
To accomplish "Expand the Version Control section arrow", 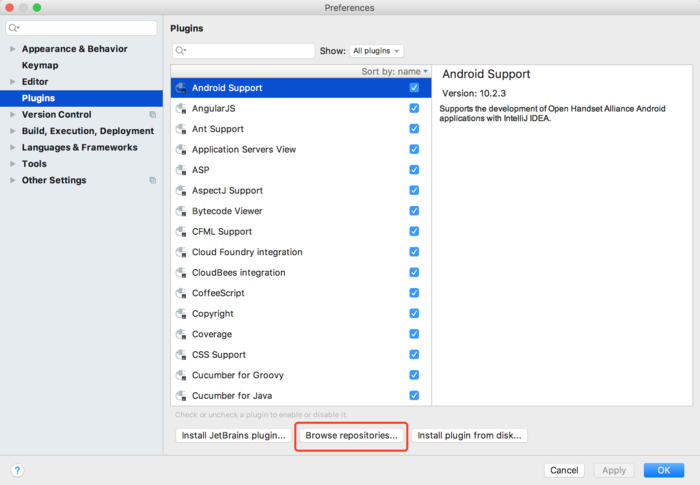I will point(12,115).
